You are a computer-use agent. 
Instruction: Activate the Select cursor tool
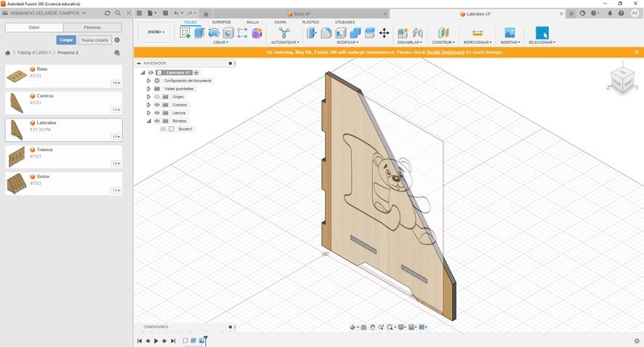(x=542, y=33)
